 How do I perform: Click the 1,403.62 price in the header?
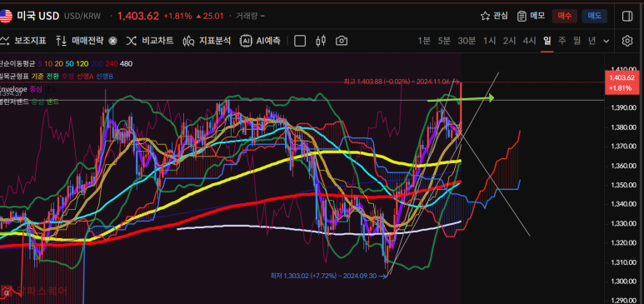point(138,16)
